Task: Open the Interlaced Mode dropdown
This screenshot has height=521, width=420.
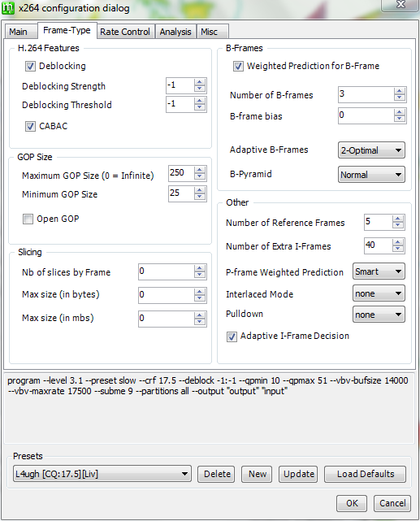Action: pos(379,293)
